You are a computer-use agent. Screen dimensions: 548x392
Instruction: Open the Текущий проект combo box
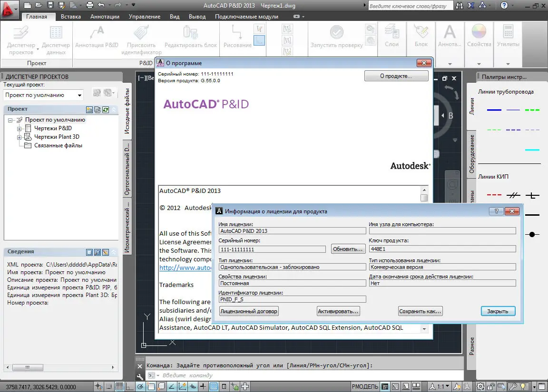point(44,95)
